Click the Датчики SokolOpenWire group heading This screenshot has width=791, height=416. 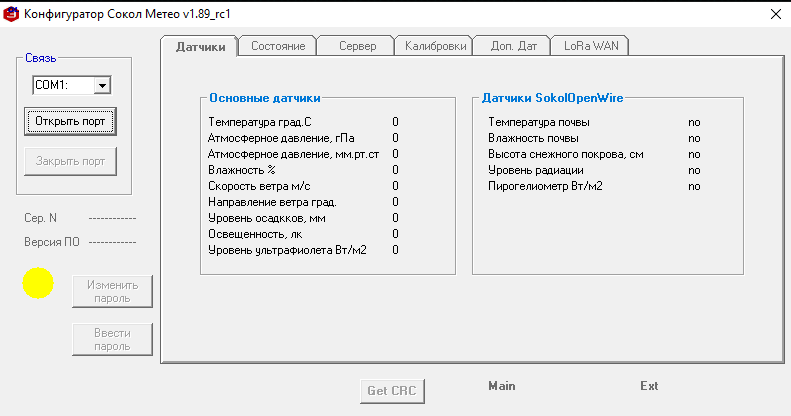pyautogui.click(x=552, y=98)
